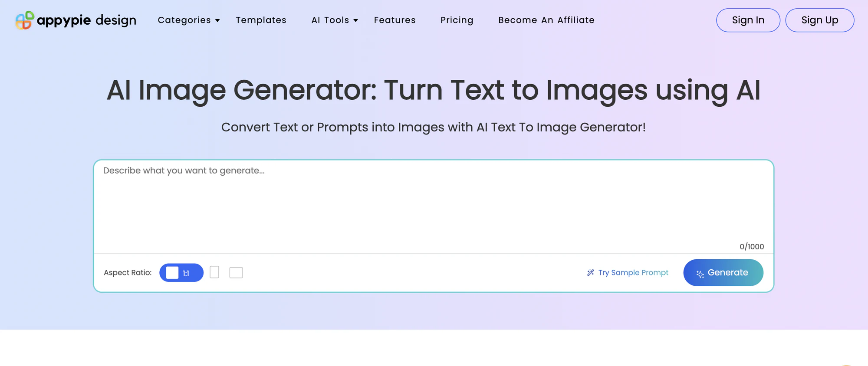
Task: Click the Convert Text or Prompts subtitle
Action: (x=434, y=127)
